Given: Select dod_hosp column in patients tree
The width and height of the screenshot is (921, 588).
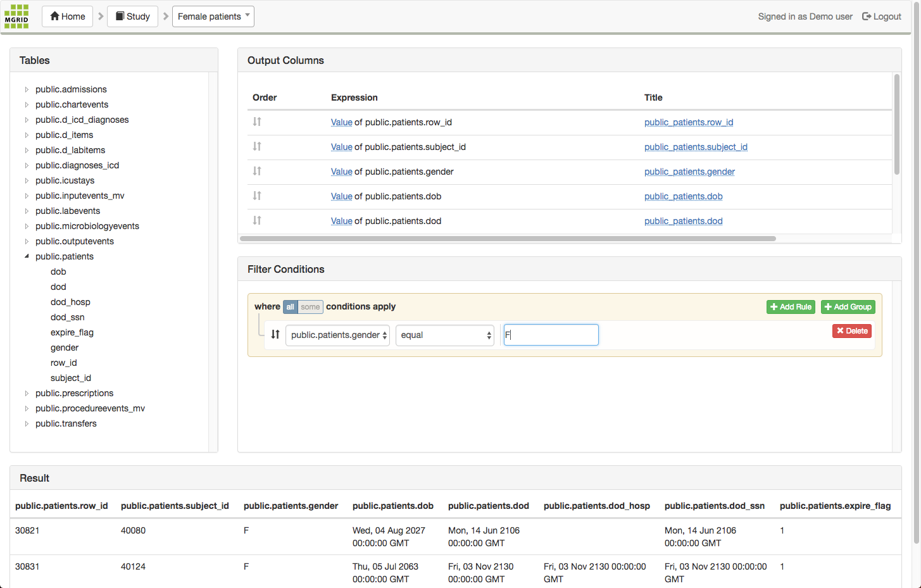Looking at the screenshot, I should (70, 302).
